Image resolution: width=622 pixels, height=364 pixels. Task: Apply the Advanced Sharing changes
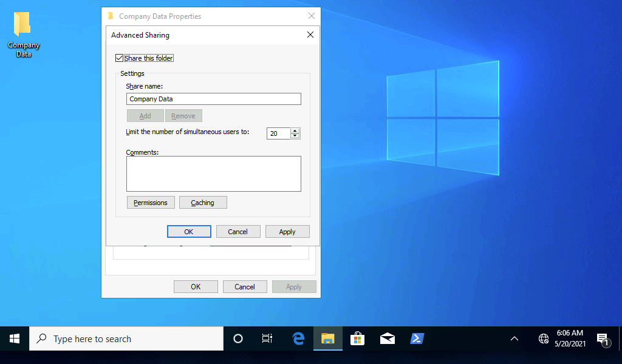[x=287, y=232]
